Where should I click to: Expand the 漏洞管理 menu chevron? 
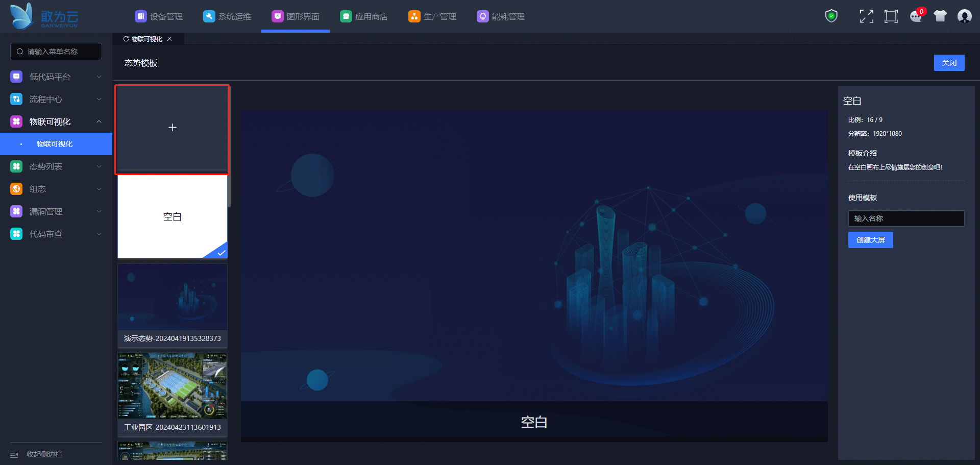pyautogui.click(x=99, y=211)
